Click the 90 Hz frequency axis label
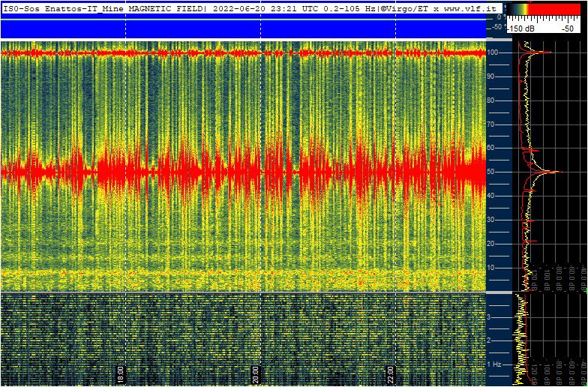This screenshot has width=588, height=387. click(x=493, y=76)
